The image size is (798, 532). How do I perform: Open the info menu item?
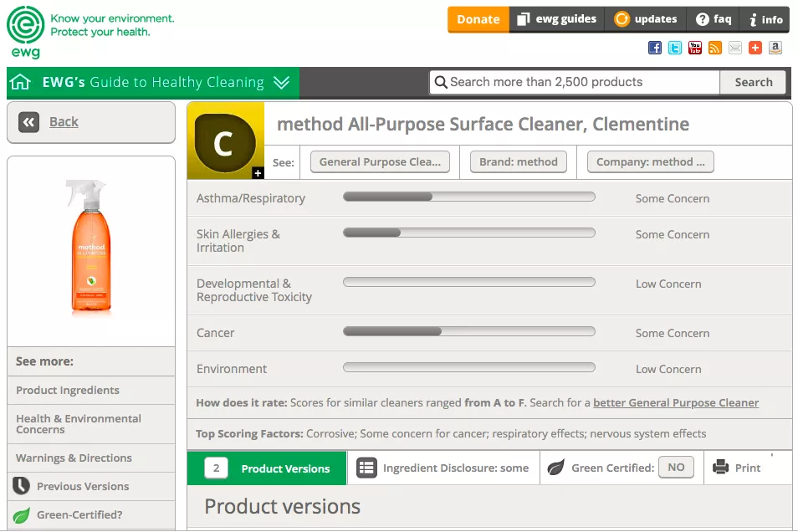tap(765, 19)
